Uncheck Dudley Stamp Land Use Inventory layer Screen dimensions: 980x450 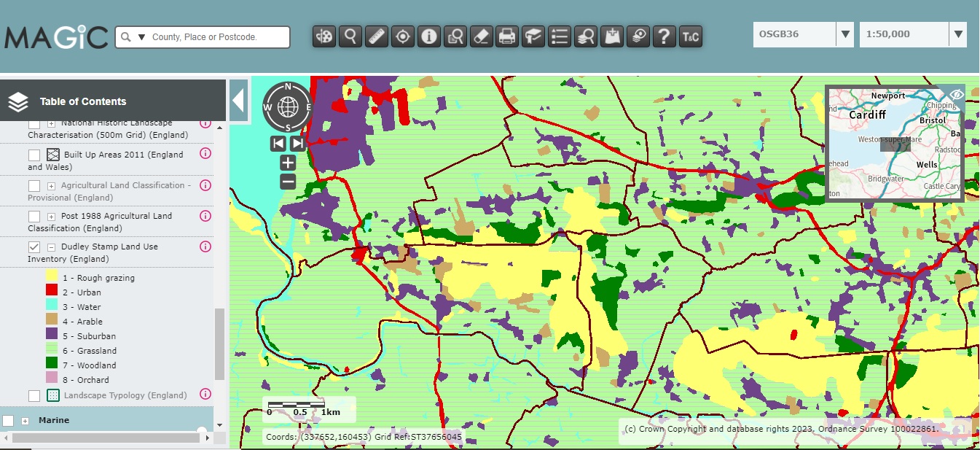[x=34, y=247]
